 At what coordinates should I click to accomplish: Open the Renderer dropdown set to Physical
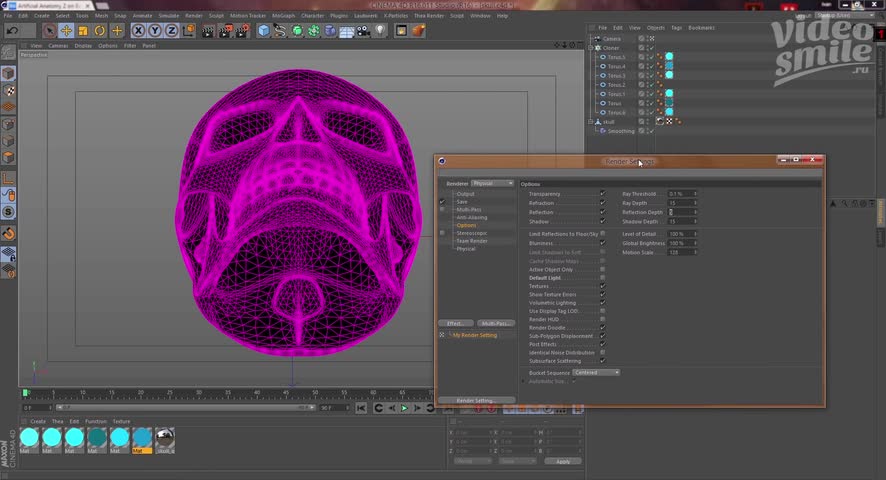point(492,183)
